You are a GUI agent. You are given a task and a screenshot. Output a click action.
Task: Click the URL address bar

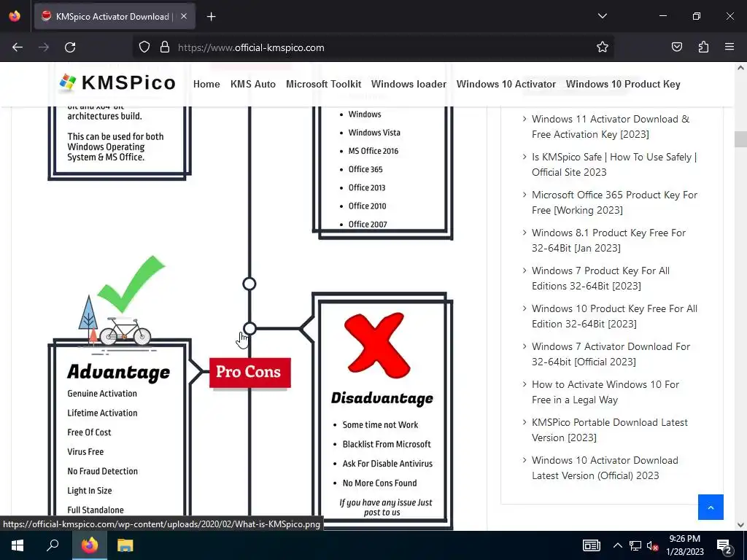tap(371, 47)
